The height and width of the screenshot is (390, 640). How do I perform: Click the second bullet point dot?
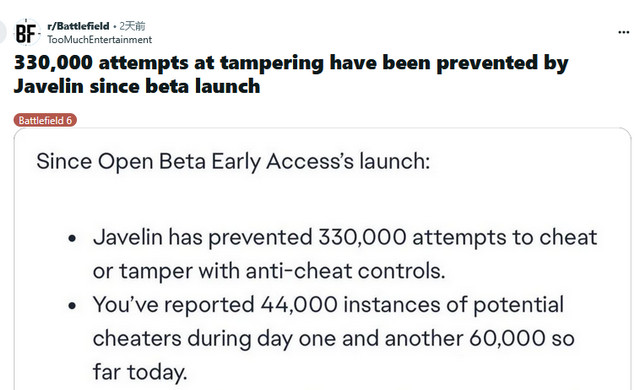[x=72, y=306]
